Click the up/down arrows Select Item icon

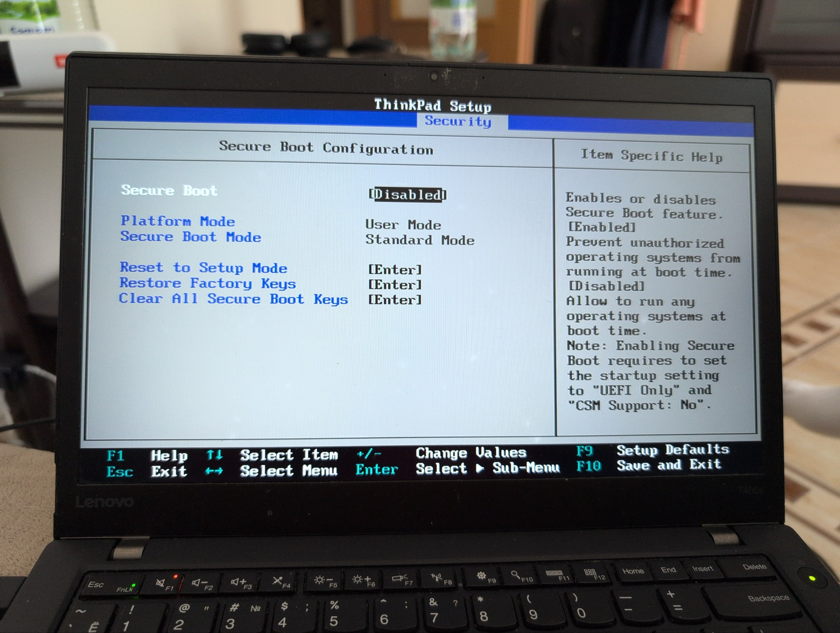coord(215,455)
